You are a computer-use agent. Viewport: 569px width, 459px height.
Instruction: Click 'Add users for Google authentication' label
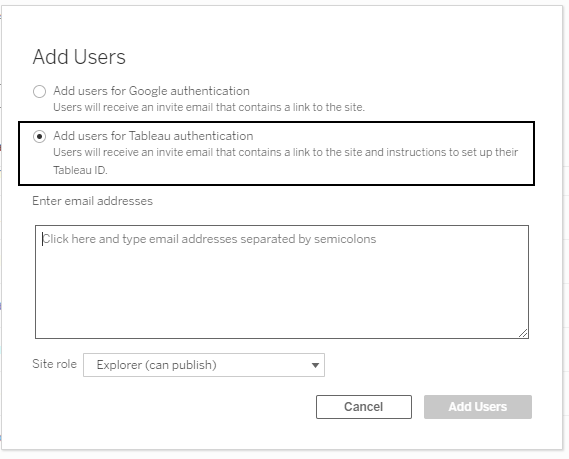[x=151, y=91]
